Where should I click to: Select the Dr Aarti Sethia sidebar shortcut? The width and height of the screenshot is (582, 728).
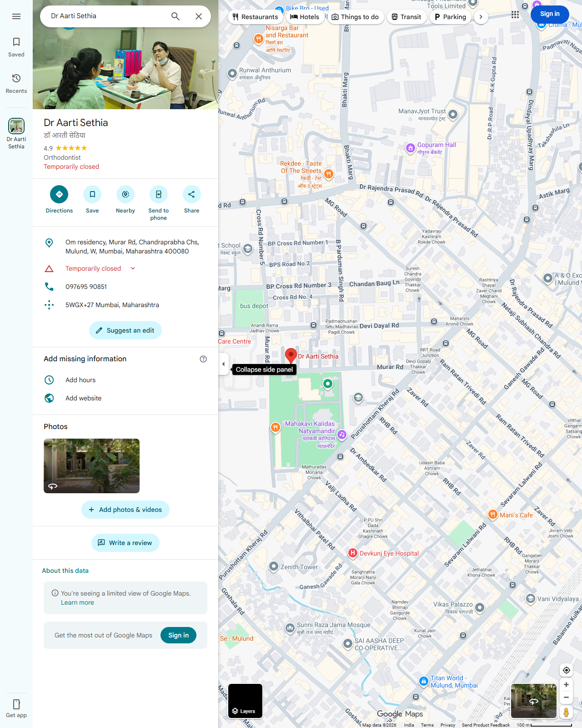click(16, 134)
